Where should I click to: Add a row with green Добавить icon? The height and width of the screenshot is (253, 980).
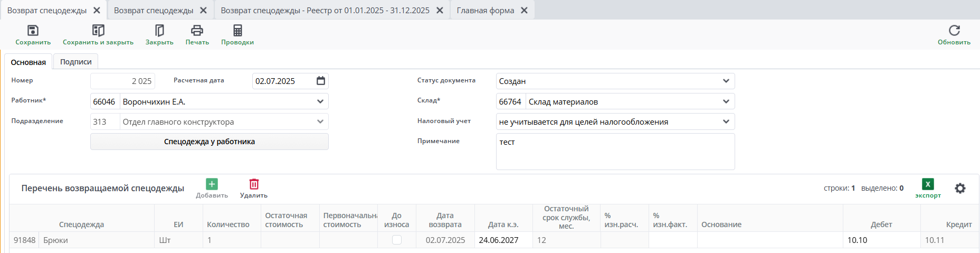point(212,184)
